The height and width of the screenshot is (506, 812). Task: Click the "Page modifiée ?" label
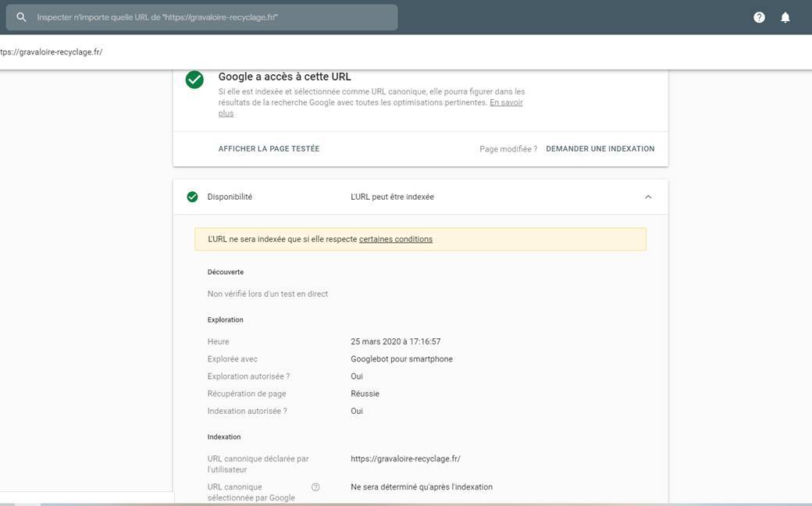coord(507,148)
